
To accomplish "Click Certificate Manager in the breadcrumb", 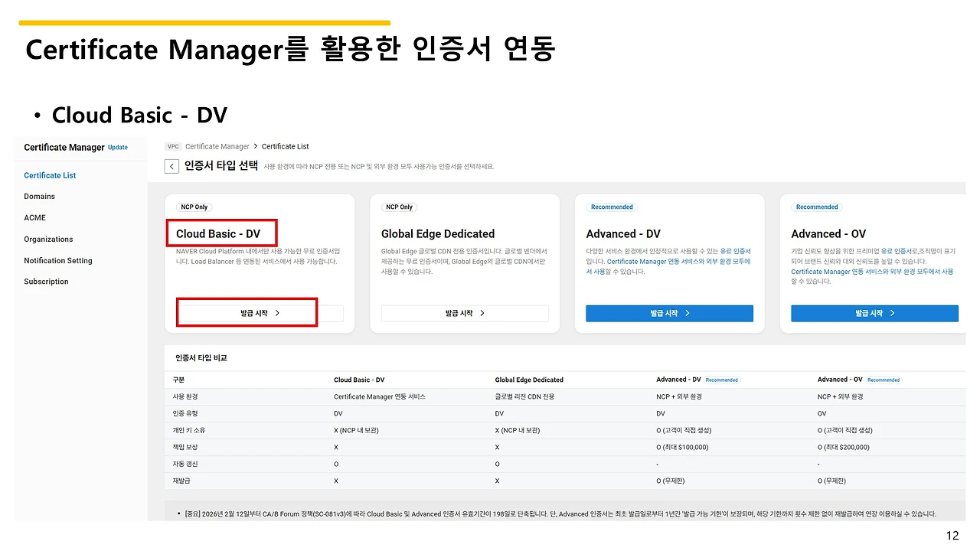I will (217, 146).
